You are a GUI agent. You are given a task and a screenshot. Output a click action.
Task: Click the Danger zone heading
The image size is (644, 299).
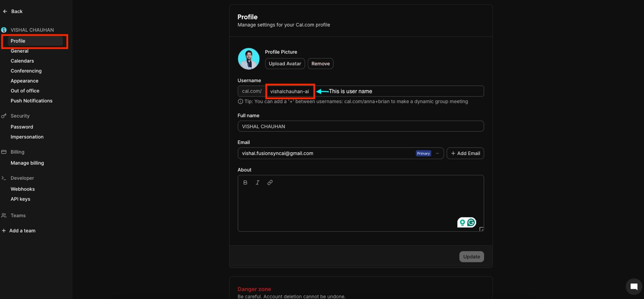254,289
